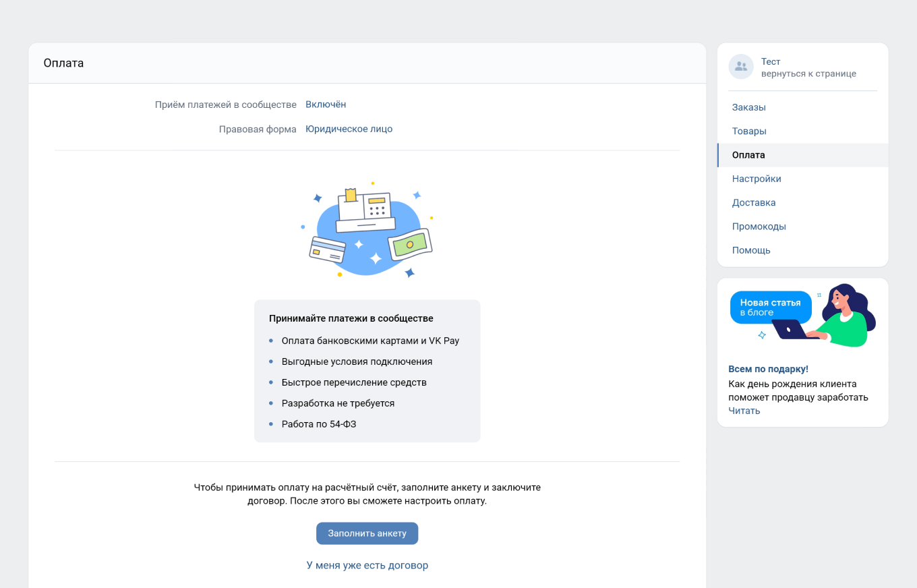917x588 pixels.
Task: Open Настройки from the sidebar
Action: click(x=757, y=179)
